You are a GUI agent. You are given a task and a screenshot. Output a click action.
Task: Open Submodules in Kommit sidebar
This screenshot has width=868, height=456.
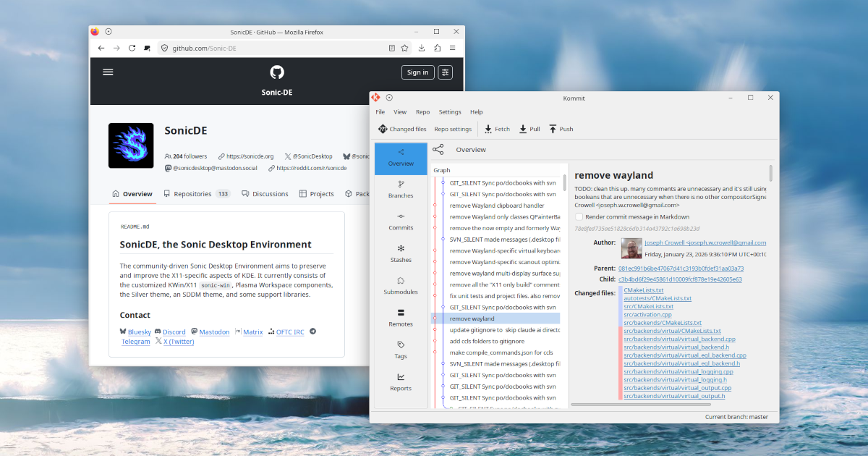401,287
